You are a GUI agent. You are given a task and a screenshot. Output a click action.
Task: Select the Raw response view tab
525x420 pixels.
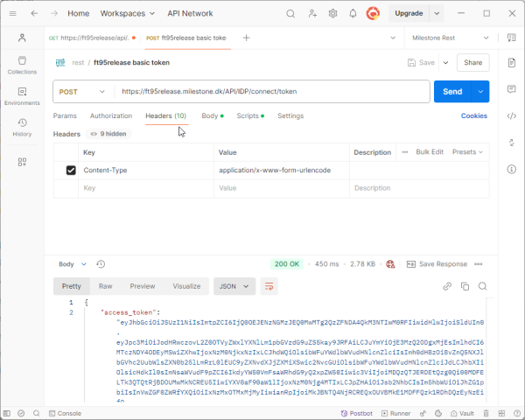click(x=105, y=286)
